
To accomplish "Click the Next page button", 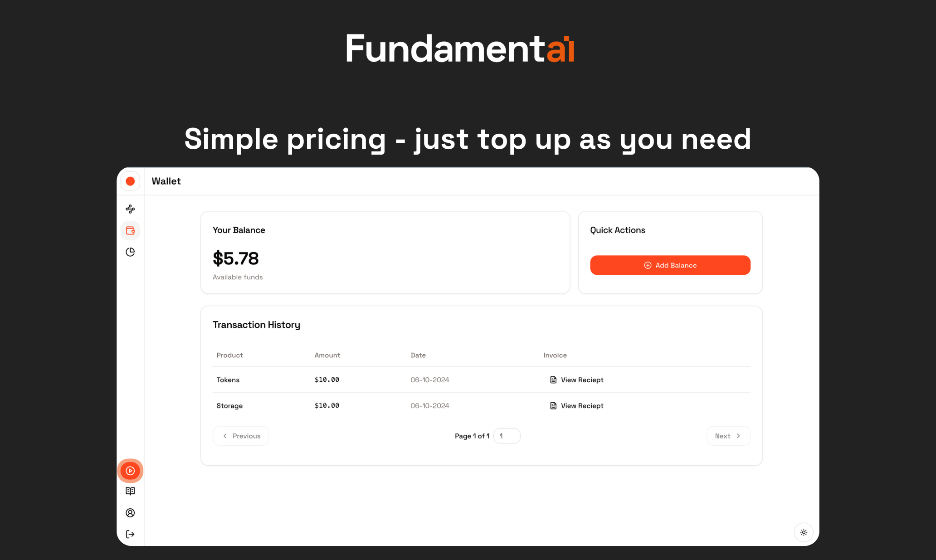I will tap(728, 436).
